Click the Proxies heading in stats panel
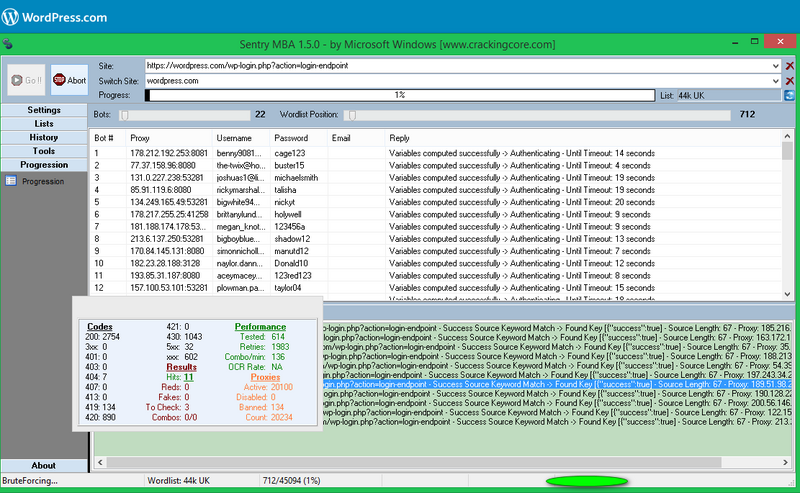The width and height of the screenshot is (800, 493). point(265,377)
